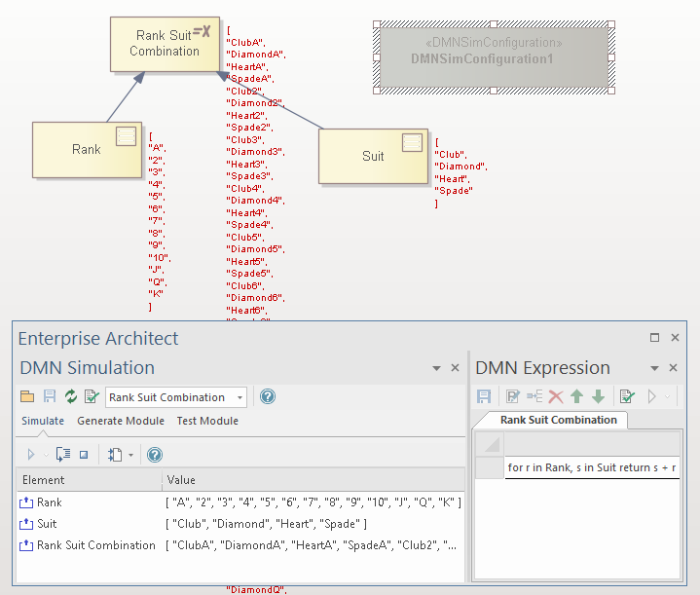Viewport: 700px width, 595px height.
Task: Click the step-through icon beside the run arrow
Action: tap(62, 454)
